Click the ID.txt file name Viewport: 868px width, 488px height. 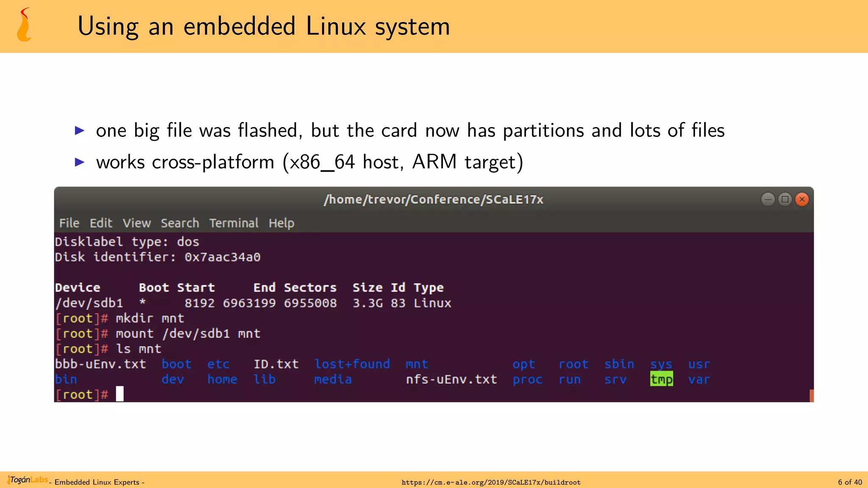coord(276,364)
